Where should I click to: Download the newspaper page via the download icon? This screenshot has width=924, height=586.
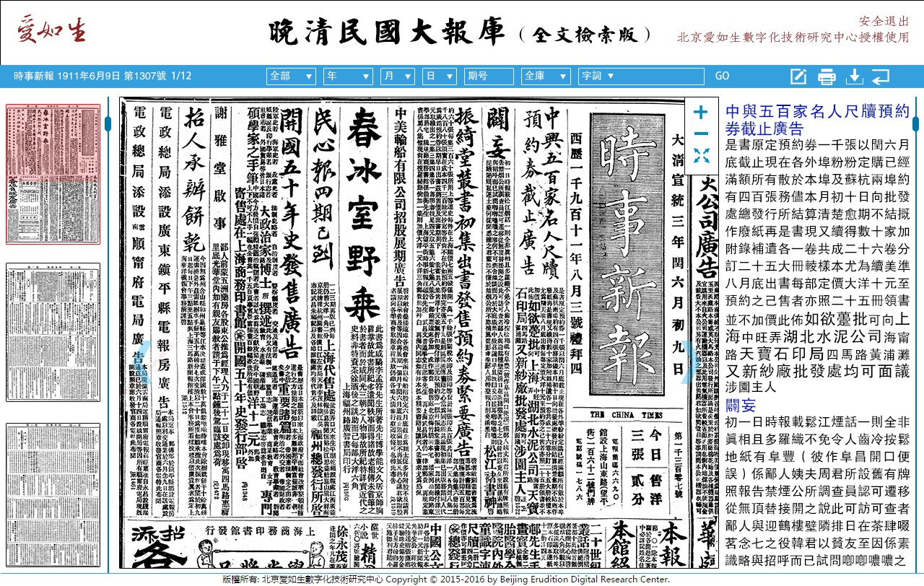point(853,76)
